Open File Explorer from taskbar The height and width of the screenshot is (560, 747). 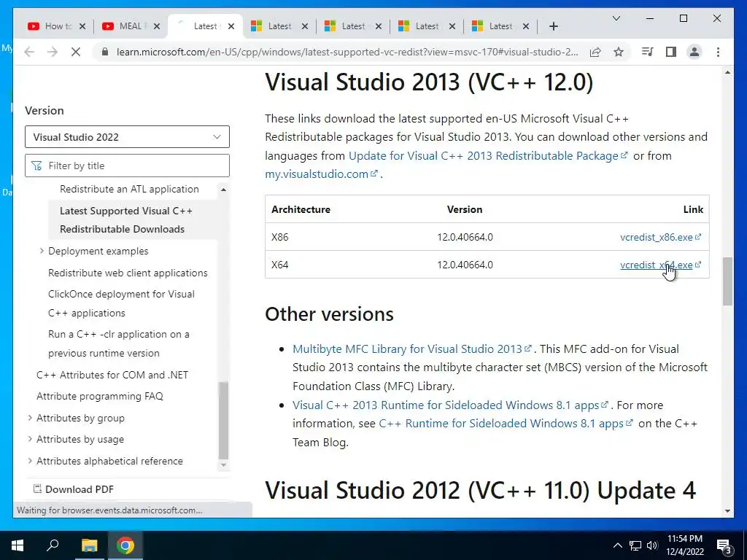(x=89, y=545)
